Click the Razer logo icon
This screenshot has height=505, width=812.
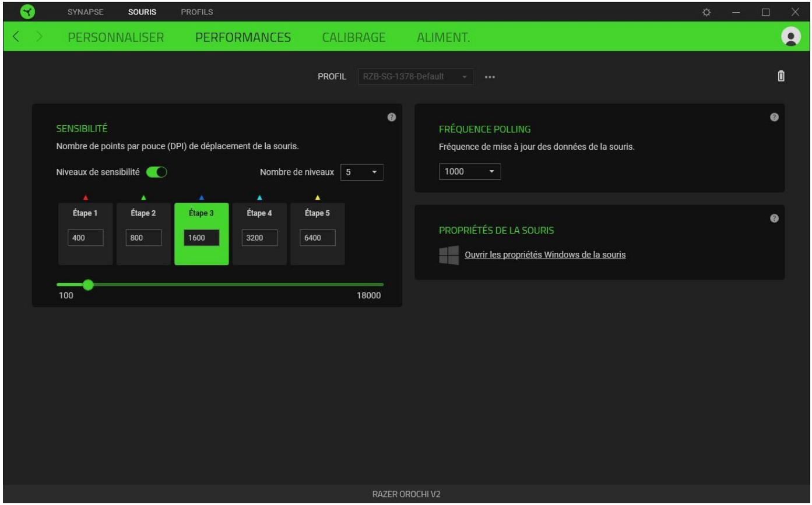(x=29, y=12)
